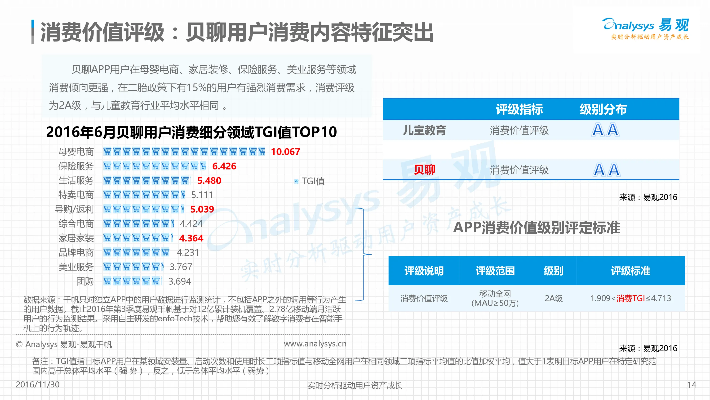Select the 10.067 TGI value label
The width and height of the screenshot is (710, 400).
tap(285, 151)
